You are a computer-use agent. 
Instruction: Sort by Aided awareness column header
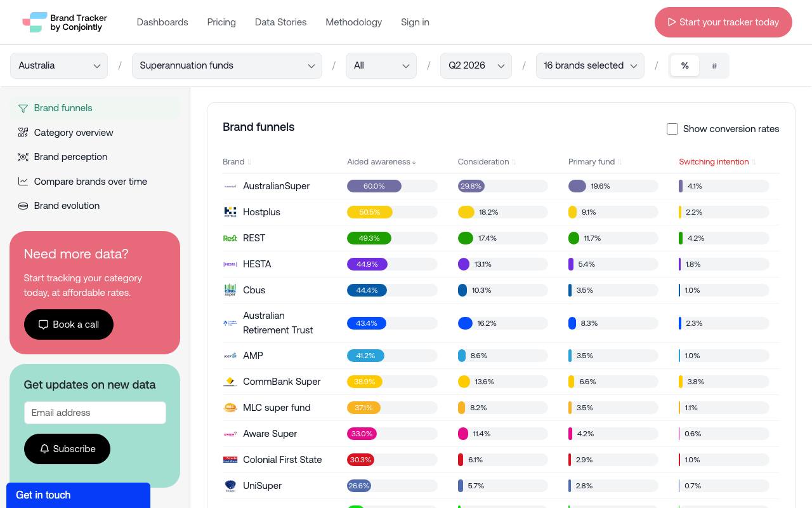click(x=381, y=162)
